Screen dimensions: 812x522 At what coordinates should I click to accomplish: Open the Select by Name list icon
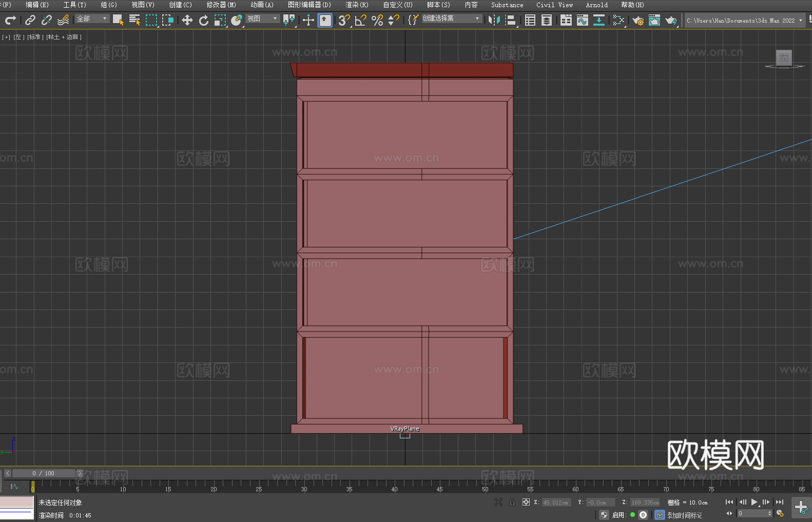click(134, 20)
